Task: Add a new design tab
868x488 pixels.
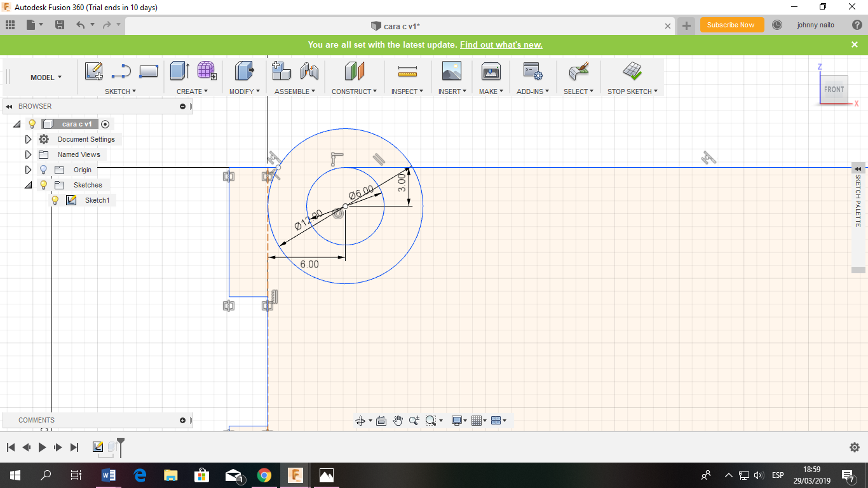Action: coord(686,25)
